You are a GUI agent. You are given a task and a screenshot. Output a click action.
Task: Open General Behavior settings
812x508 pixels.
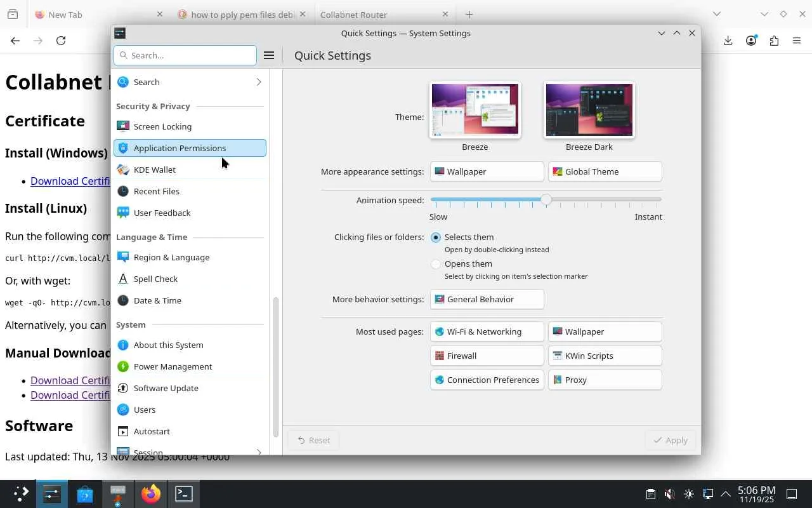[x=487, y=299]
